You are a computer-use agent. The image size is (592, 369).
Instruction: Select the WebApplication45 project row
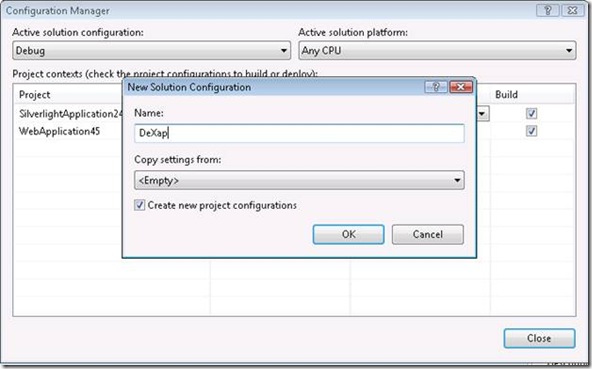[59, 131]
